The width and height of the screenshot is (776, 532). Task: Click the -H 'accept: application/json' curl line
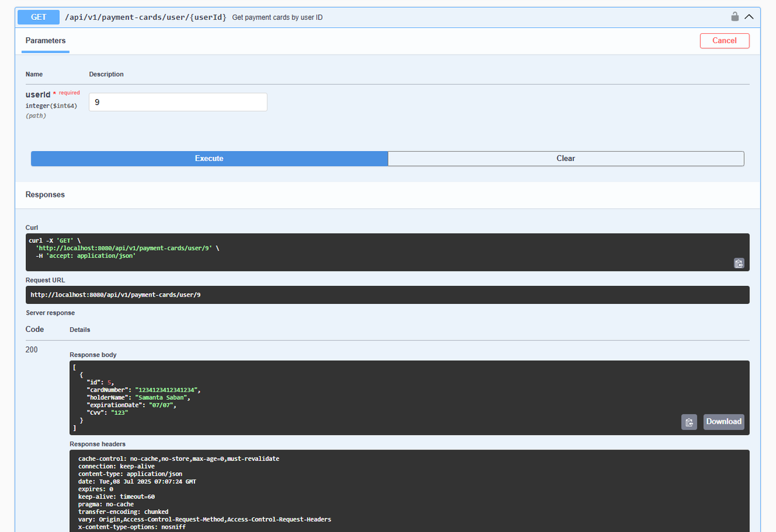[x=86, y=256]
